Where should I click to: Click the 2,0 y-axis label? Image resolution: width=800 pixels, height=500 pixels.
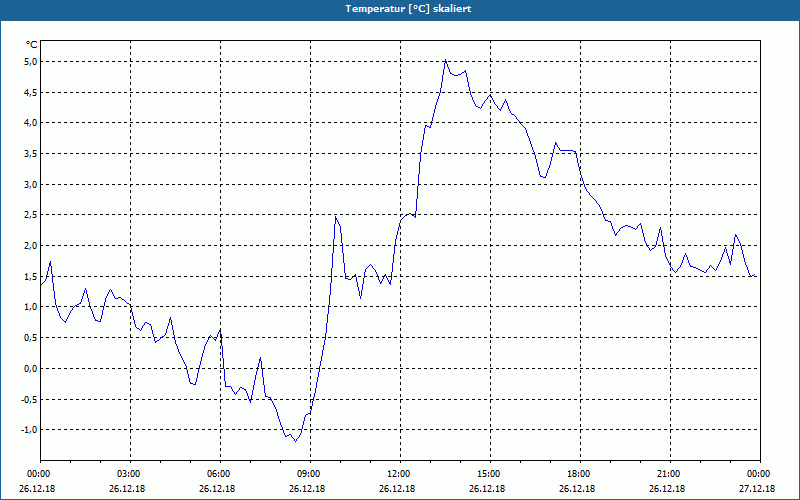[x=31, y=245]
